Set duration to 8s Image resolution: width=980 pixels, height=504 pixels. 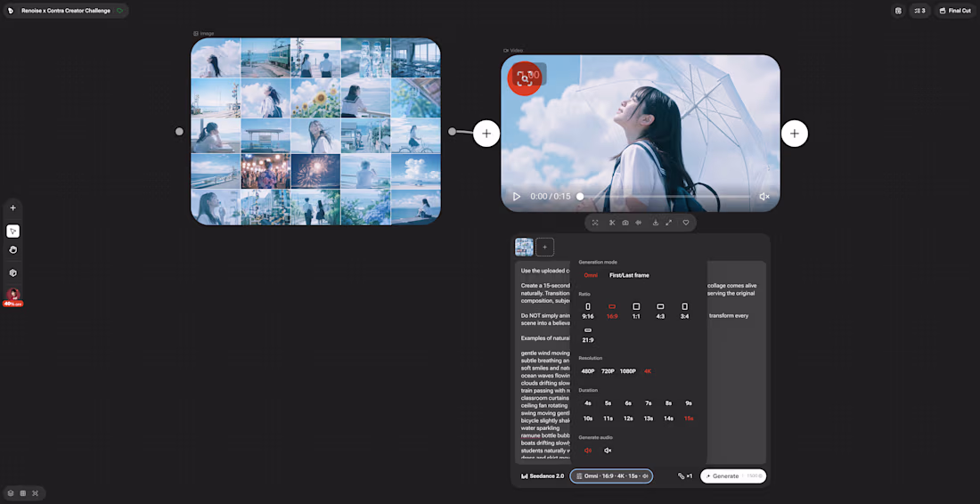pos(668,403)
